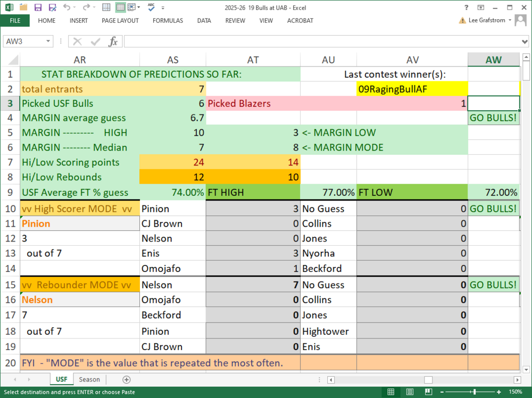The height and width of the screenshot is (398, 532).
Task: Switch to the Season sheet tab
Action: (x=89, y=379)
